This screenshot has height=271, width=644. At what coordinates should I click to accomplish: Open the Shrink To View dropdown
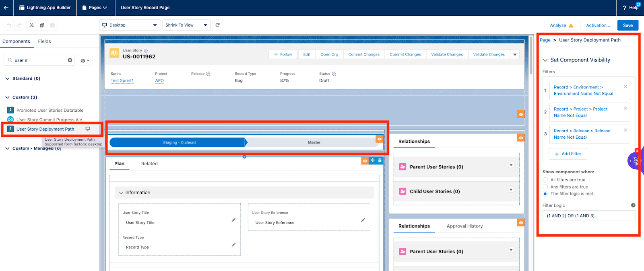coord(186,25)
